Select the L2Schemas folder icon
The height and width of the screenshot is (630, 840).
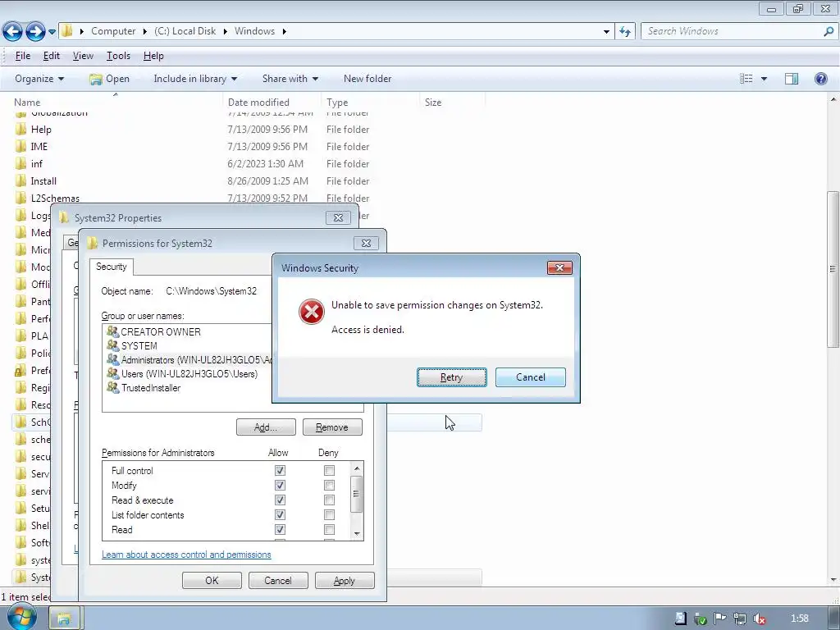click(21, 199)
